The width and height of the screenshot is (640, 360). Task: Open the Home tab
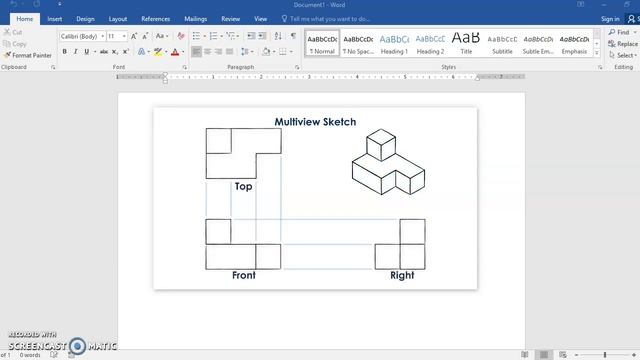[24, 19]
